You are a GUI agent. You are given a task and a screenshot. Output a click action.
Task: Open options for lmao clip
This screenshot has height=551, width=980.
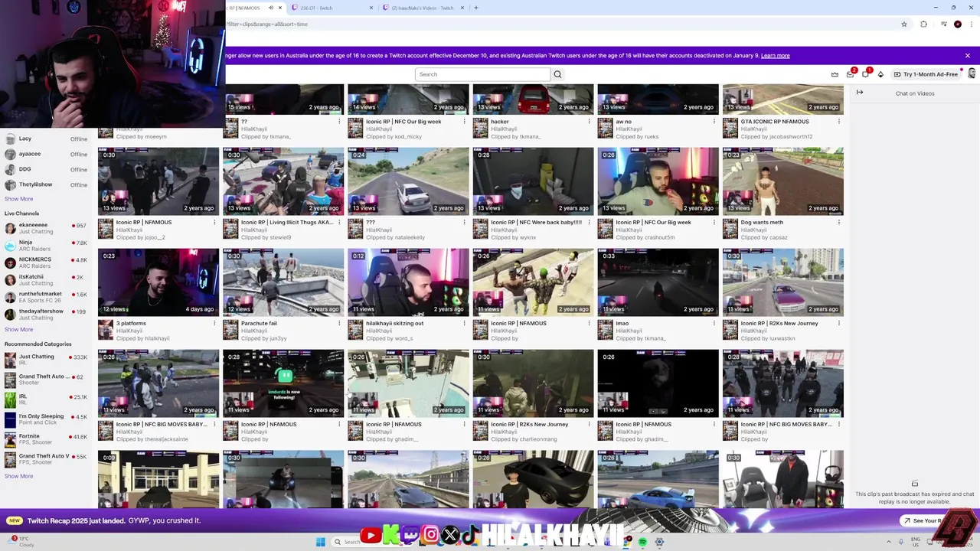[x=714, y=324]
